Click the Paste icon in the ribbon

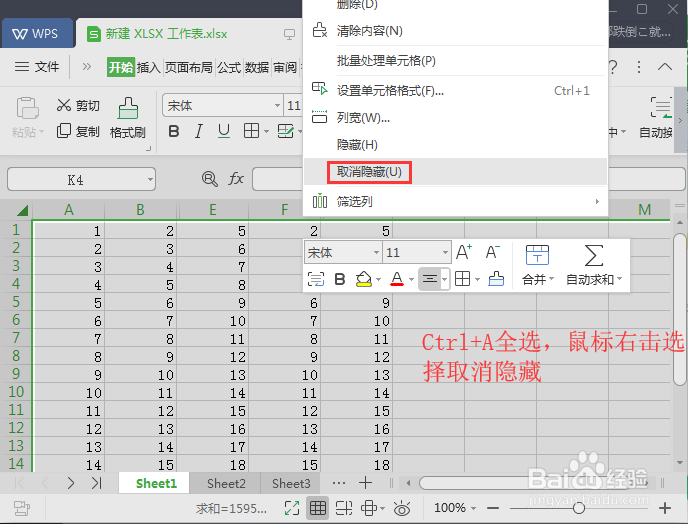pyautogui.click(x=27, y=108)
